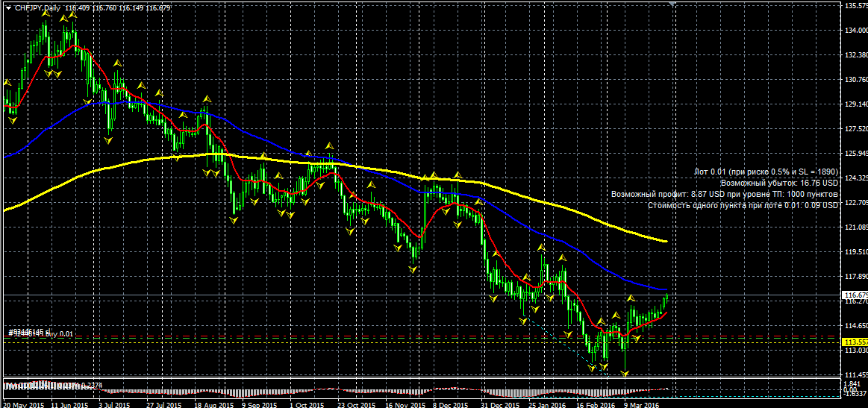Click the 1.841 MACD scale value
This screenshot has height=408, width=868.
pos(851,384)
